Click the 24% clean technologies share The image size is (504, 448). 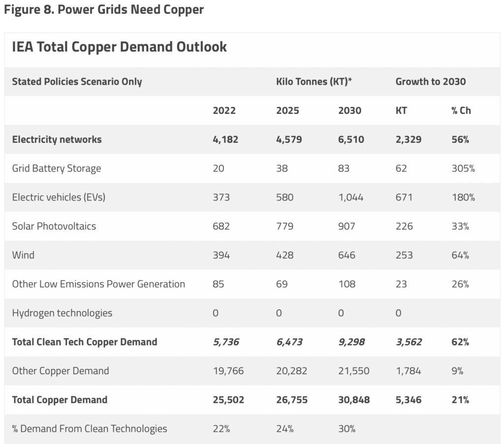tap(285, 429)
